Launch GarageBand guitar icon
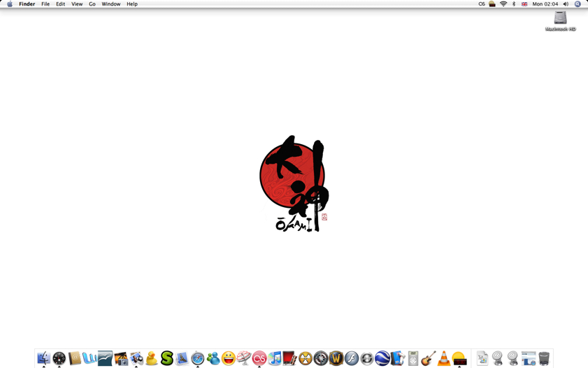The image size is (588, 368). point(429,358)
